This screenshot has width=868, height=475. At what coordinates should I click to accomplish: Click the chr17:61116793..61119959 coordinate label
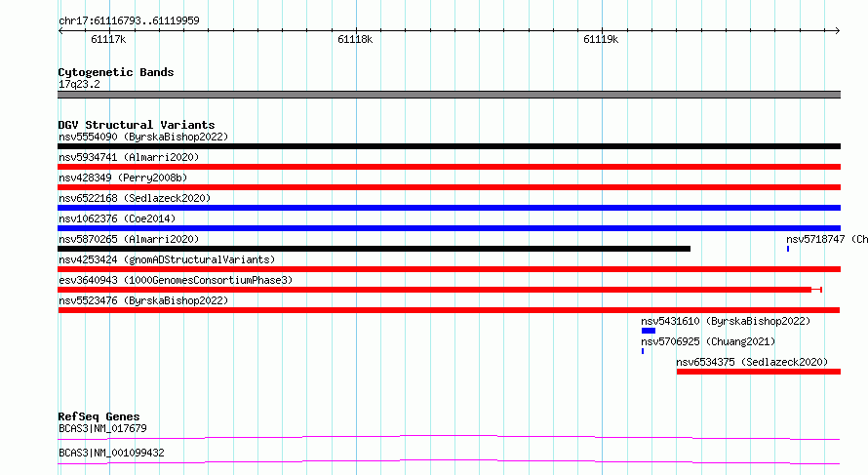(x=129, y=21)
